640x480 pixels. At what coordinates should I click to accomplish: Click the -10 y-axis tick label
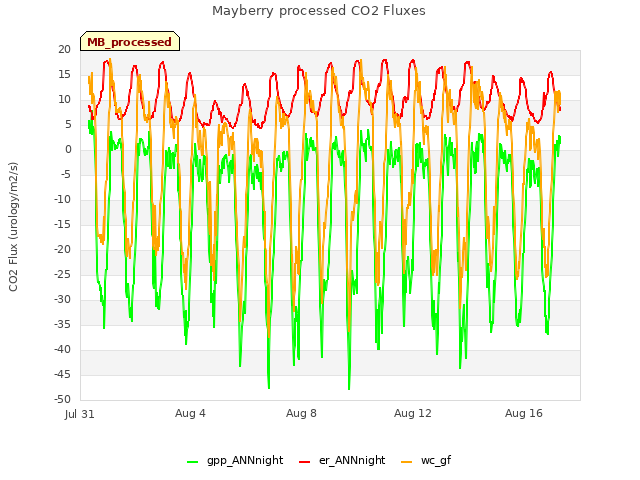coord(63,199)
